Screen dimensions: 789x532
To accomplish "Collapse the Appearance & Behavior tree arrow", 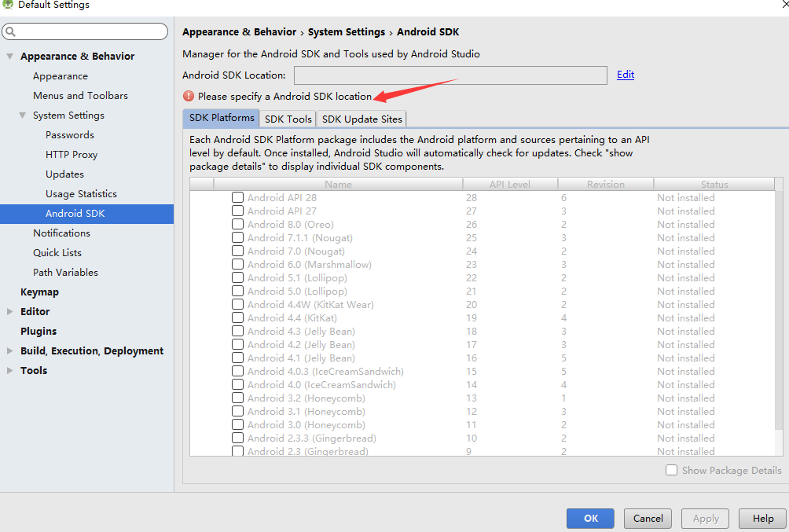I will 9,57.
